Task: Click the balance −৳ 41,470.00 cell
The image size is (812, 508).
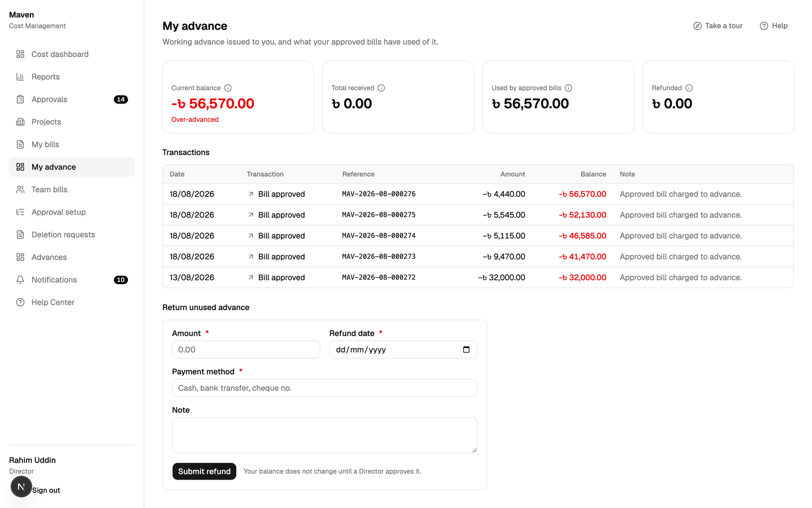Action: coord(583,257)
